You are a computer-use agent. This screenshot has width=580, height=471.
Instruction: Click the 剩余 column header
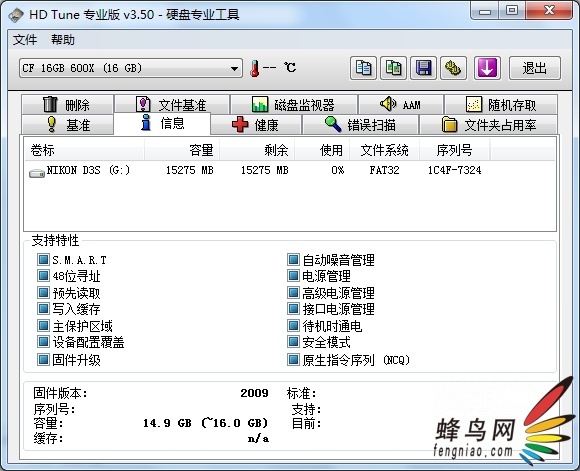[257, 150]
